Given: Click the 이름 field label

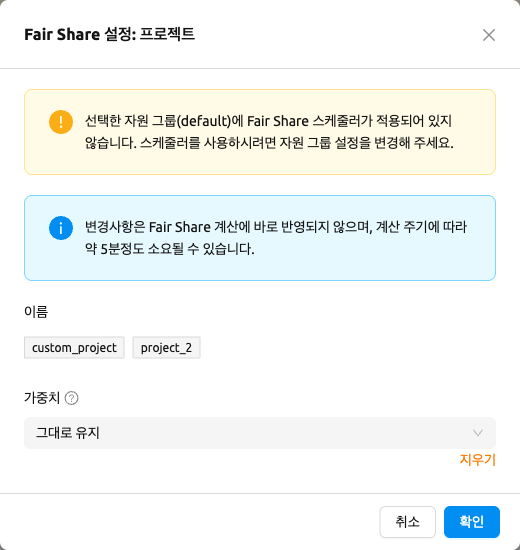Looking at the screenshot, I should [36, 311].
